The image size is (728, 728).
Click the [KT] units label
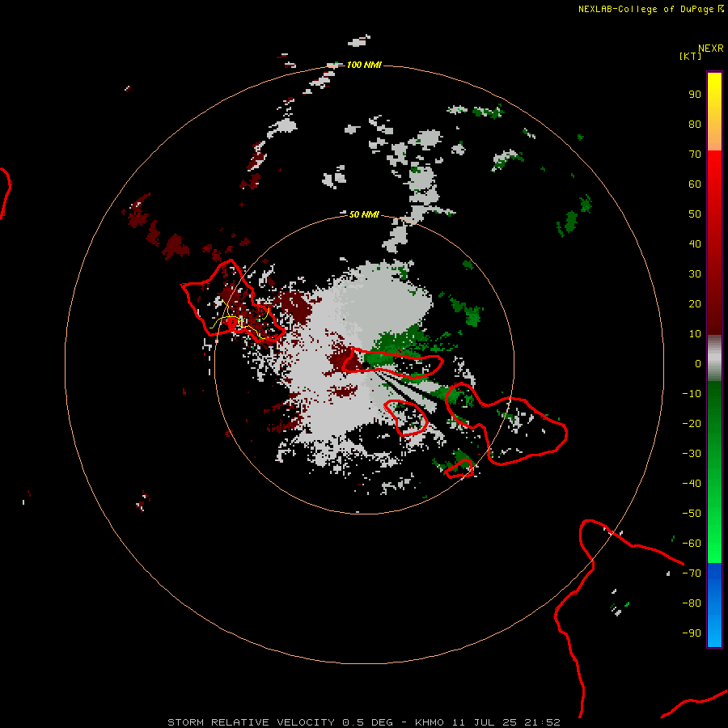pos(691,56)
